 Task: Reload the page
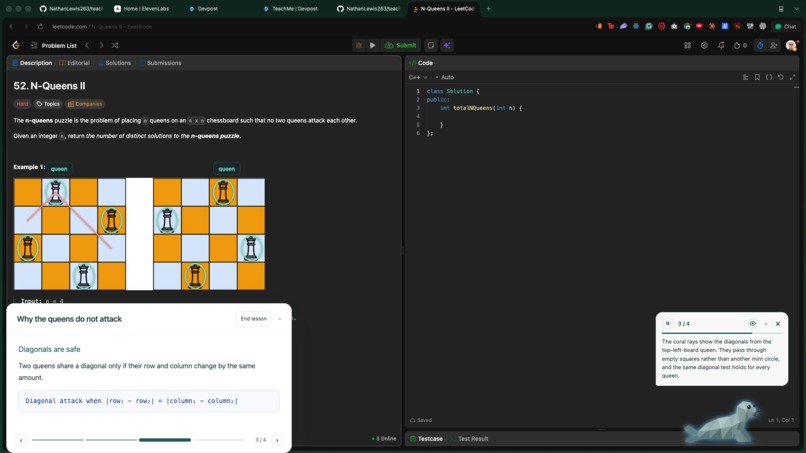[40, 27]
